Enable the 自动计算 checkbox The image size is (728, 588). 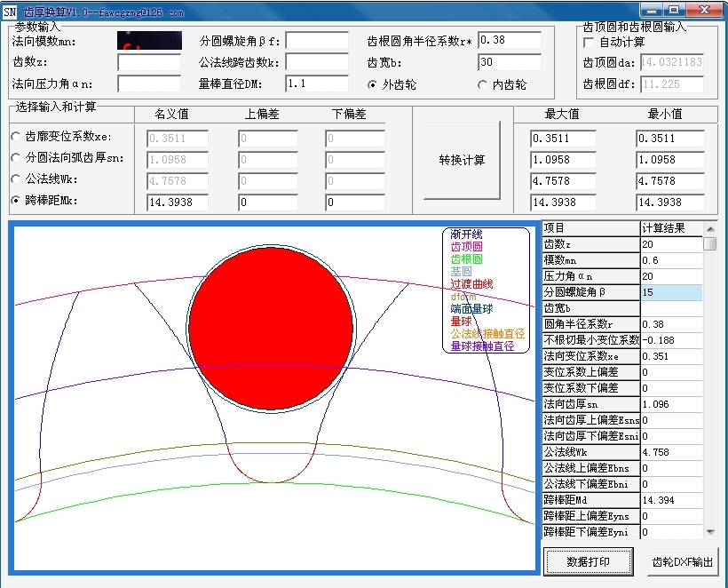pos(590,43)
